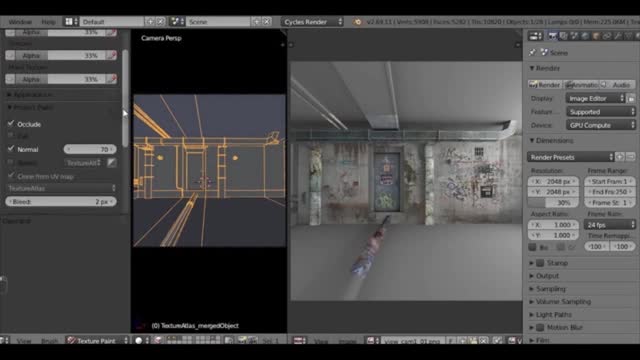Screen dimensions: 640x360
Task: Open the Render Presets dropdown
Action: (571, 157)
